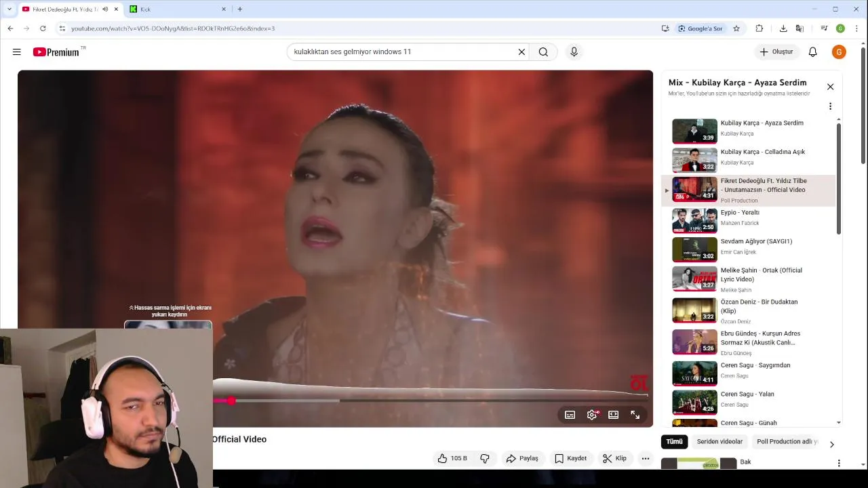This screenshot has height=488, width=868.
Task: Open a new browser tab with plus
Action: click(239, 9)
